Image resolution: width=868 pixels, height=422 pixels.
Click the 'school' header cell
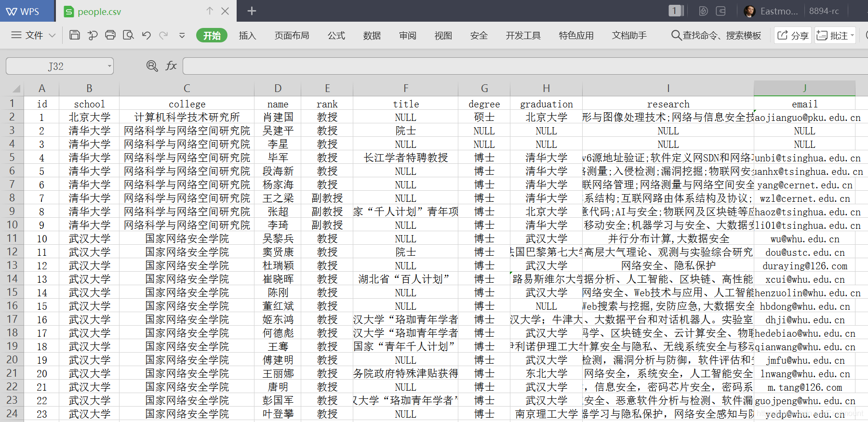tap(89, 104)
